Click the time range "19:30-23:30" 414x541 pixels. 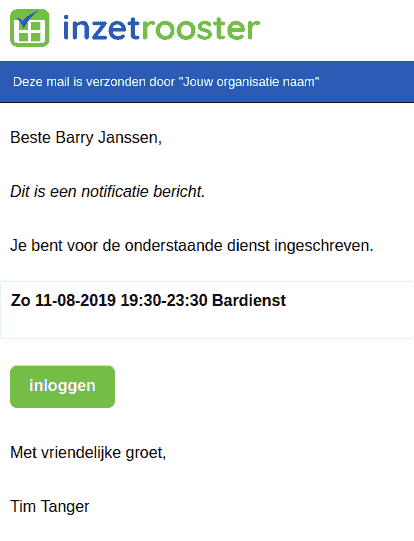[x=164, y=300]
